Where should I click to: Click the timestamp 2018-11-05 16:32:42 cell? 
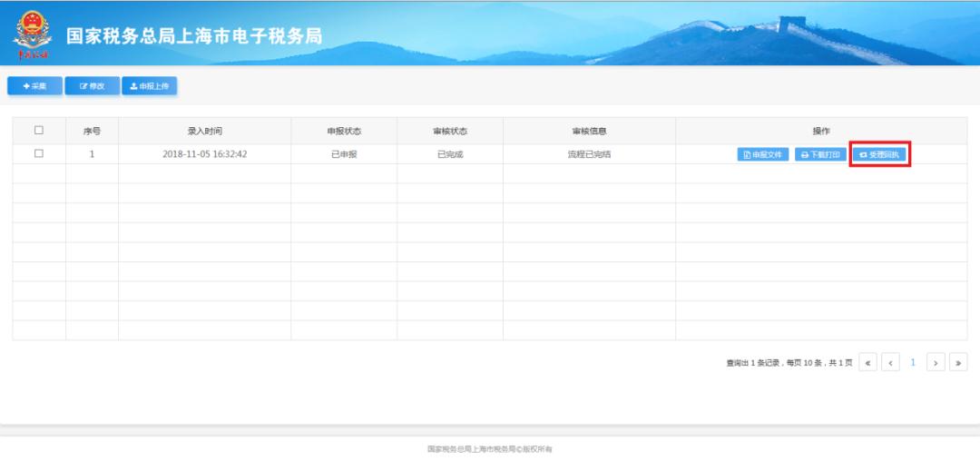pyautogui.click(x=204, y=154)
